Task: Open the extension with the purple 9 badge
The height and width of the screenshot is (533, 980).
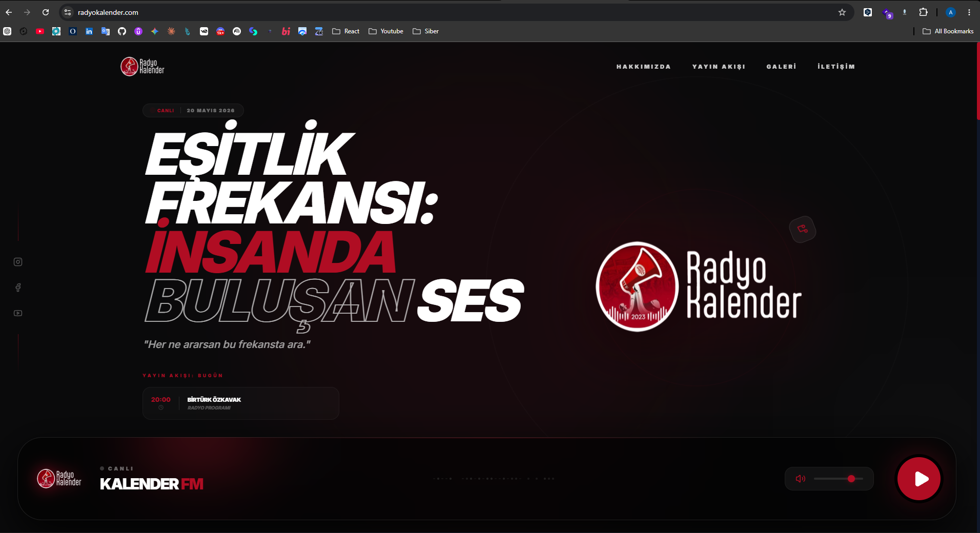Action: (x=887, y=13)
